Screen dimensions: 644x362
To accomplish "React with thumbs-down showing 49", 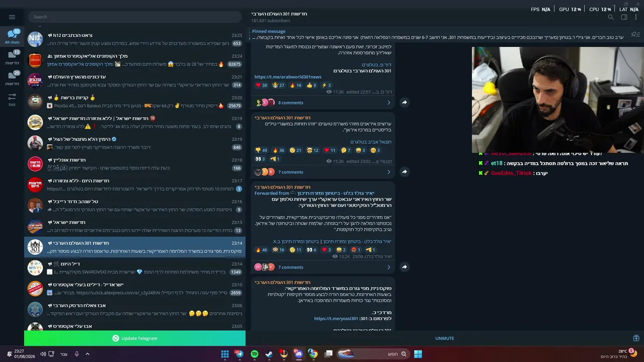I will point(262,150).
